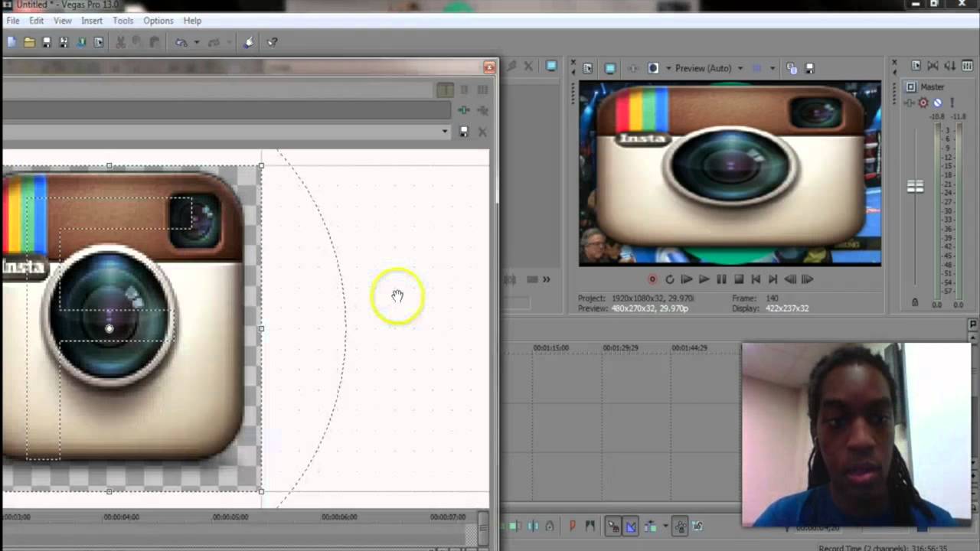The height and width of the screenshot is (551, 980).
Task: Open the Help menu
Action: 192,21
